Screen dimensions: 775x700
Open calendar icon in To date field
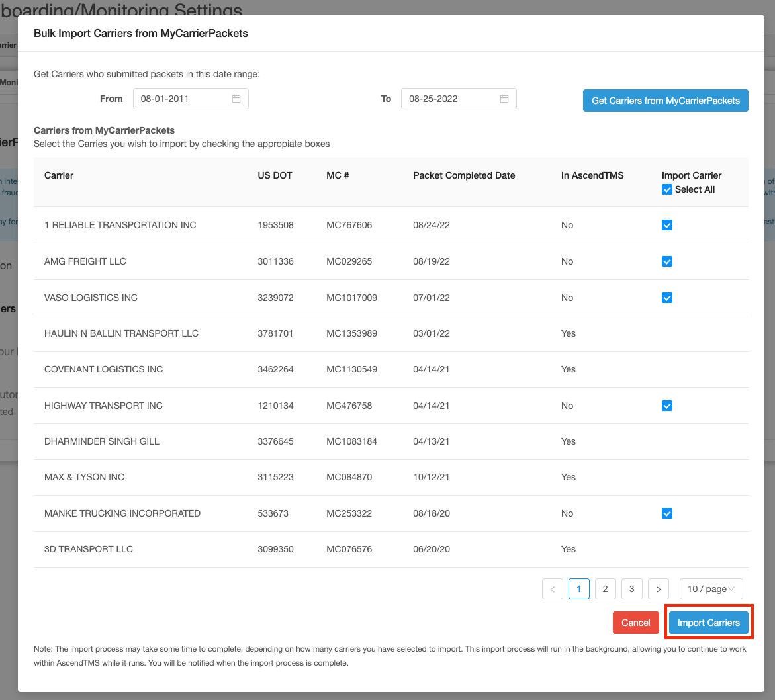click(x=504, y=99)
